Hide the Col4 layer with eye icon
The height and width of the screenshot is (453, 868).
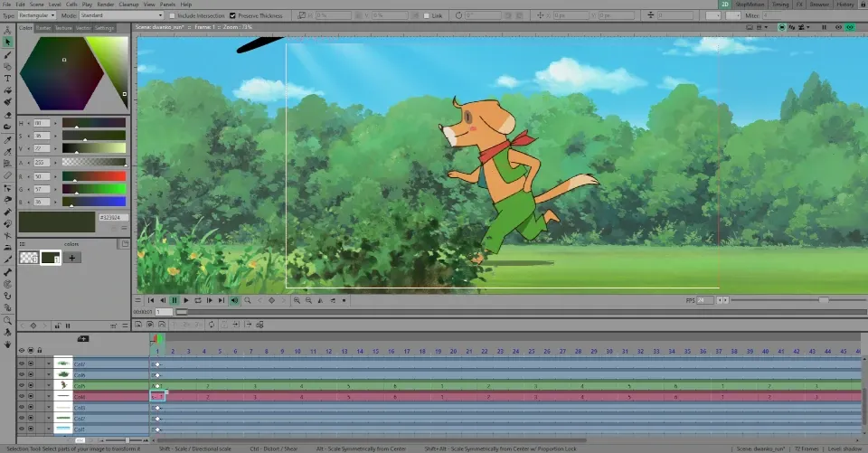22,397
